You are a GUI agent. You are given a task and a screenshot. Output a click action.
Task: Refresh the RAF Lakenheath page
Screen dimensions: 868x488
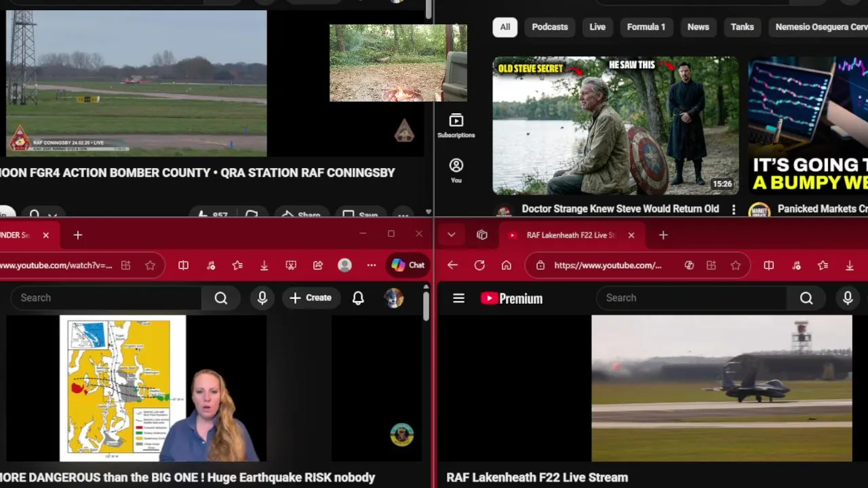tap(479, 266)
